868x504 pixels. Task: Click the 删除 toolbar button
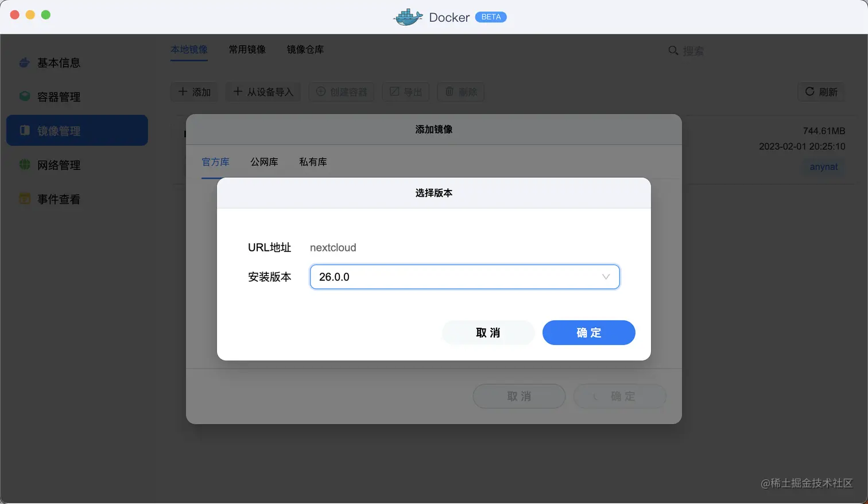click(x=460, y=92)
